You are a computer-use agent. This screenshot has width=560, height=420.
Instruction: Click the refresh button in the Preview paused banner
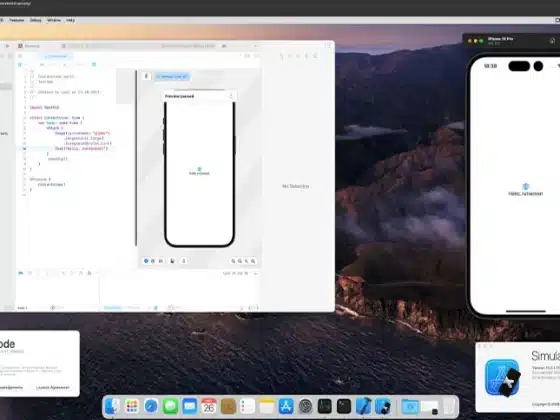click(231, 96)
